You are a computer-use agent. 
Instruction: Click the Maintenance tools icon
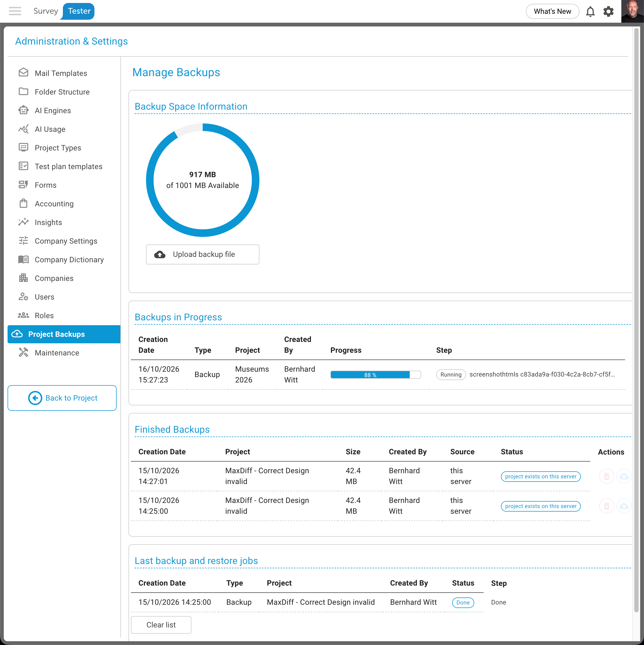point(23,352)
